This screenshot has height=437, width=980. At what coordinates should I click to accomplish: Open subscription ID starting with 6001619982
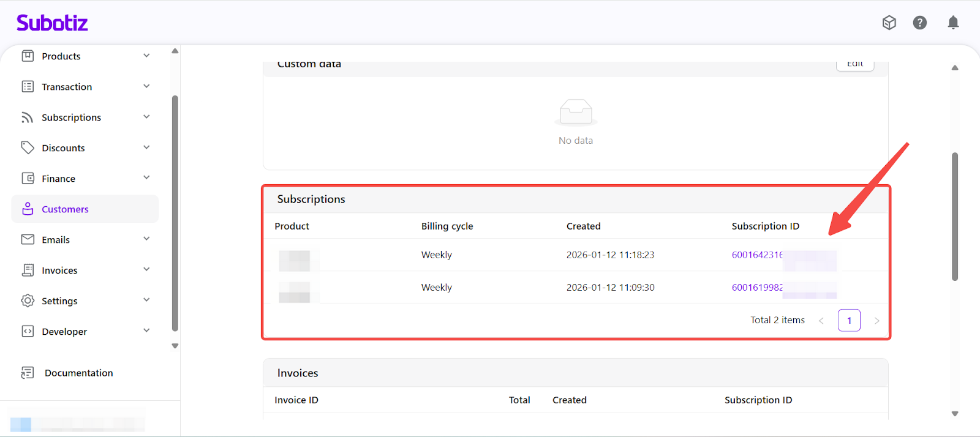757,288
